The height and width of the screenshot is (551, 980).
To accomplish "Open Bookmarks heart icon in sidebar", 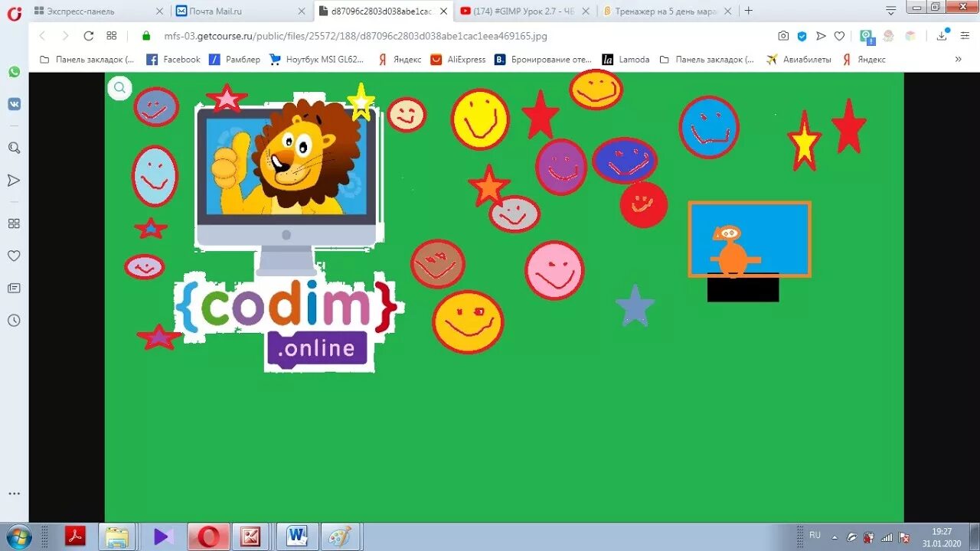I will coord(14,256).
